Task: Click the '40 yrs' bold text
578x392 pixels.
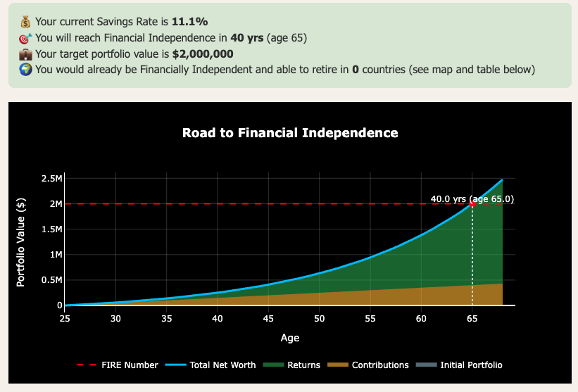Action: click(247, 38)
